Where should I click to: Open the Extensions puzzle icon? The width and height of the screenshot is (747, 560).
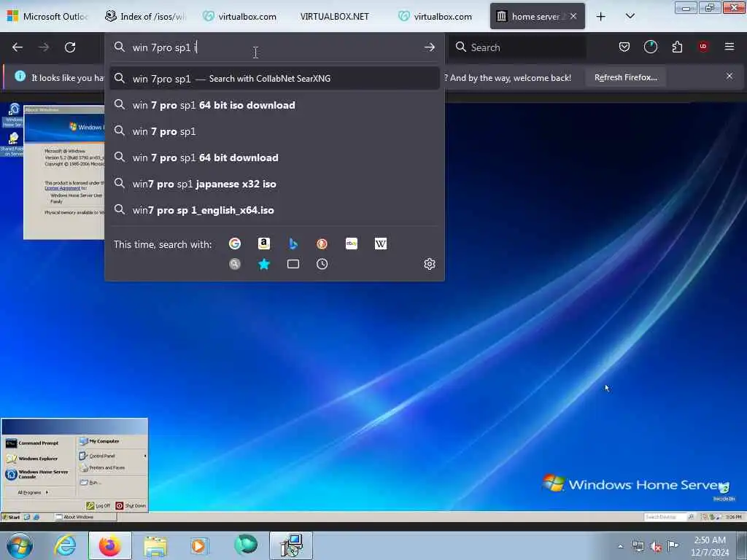click(x=677, y=47)
